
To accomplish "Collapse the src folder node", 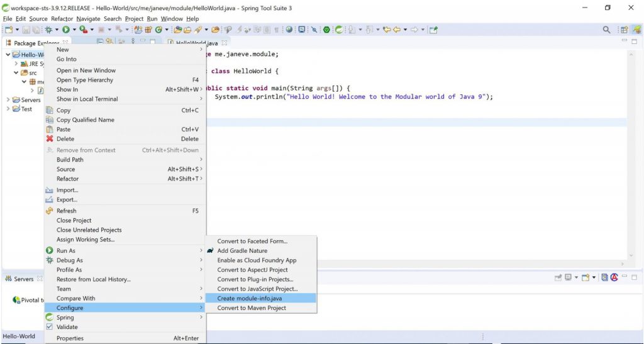I will click(x=16, y=73).
